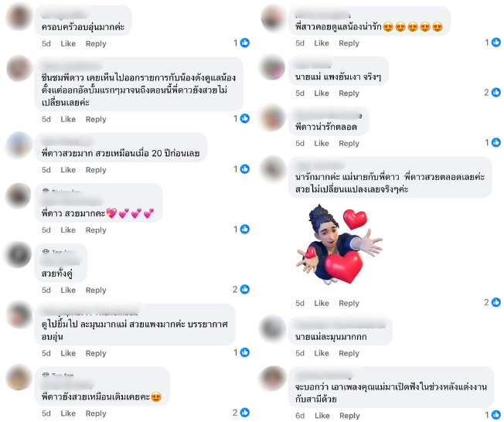This screenshot has width=504, height=422.
Task: Reply to 'พี่สาวคอยดูแลน้องน่ารัก' comment
Action: tap(349, 43)
